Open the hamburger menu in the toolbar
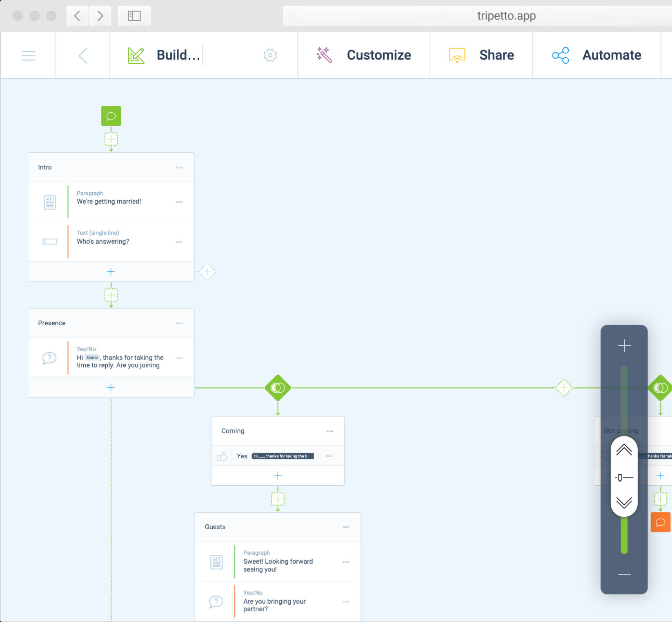This screenshot has width=672, height=622. point(28,55)
